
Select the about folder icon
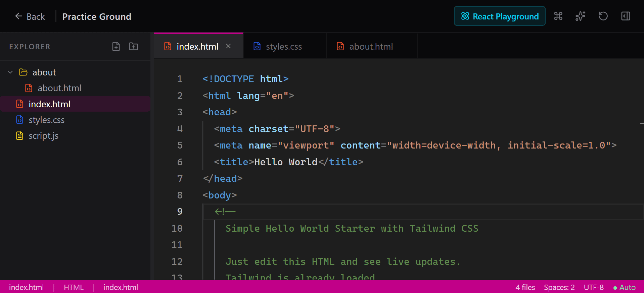tap(23, 72)
